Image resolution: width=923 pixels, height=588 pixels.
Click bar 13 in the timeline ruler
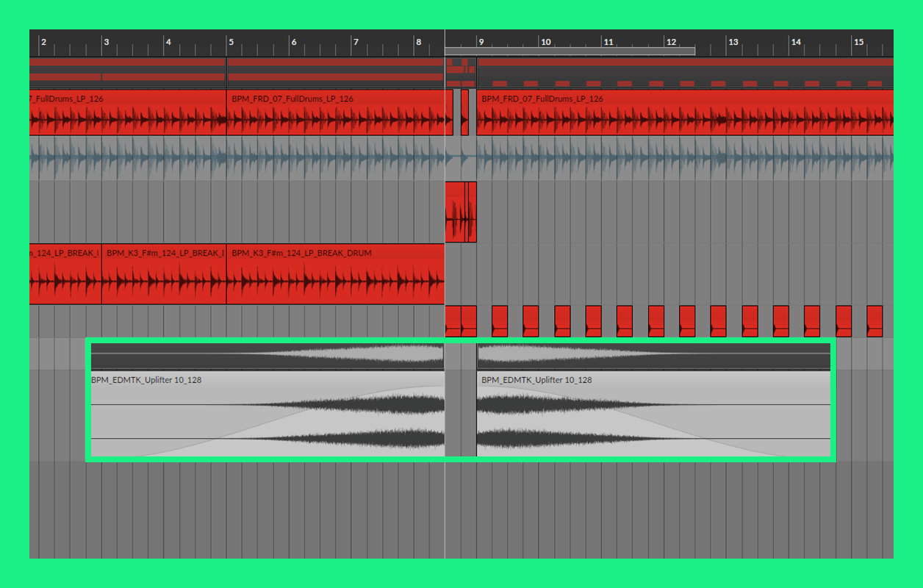tap(733, 43)
